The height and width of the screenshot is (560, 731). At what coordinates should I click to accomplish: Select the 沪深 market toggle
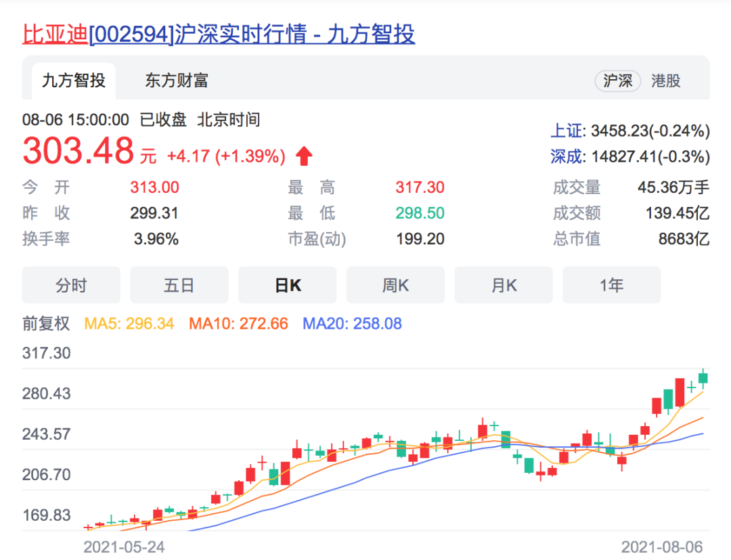pos(617,81)
